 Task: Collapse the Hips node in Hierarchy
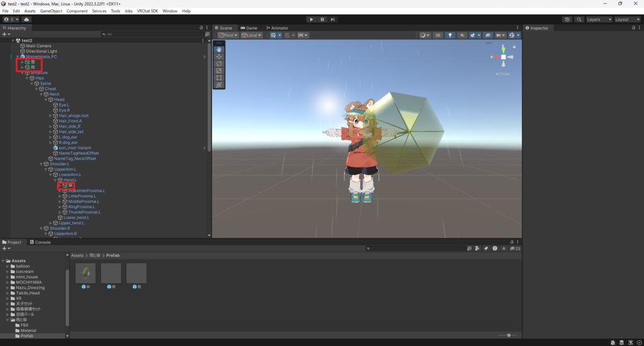26,78
